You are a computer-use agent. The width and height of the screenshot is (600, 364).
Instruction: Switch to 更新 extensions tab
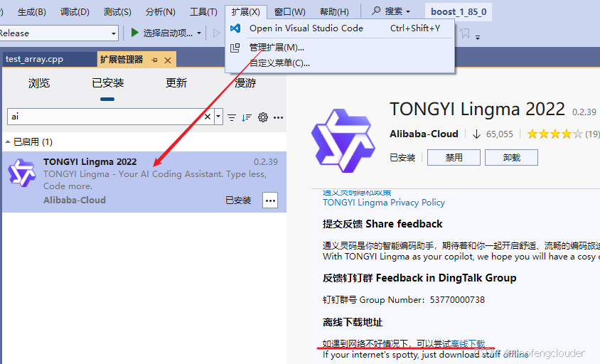pyautogui.click(x=176, y=83)
